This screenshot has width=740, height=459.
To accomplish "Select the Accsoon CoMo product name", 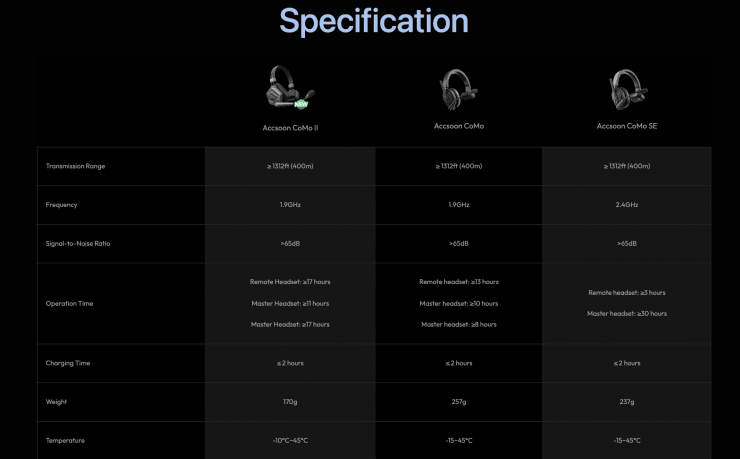I will click(459, 126).
